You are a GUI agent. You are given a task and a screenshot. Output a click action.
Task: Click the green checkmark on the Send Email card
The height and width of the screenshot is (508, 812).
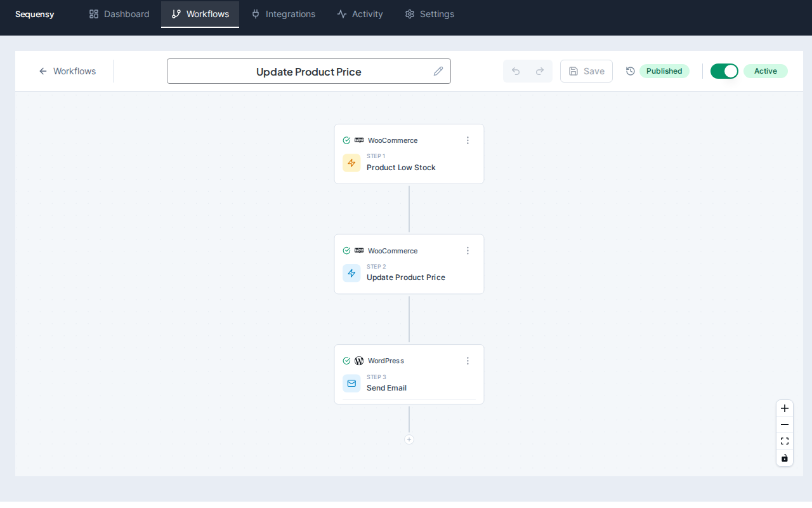coord(346,361)
